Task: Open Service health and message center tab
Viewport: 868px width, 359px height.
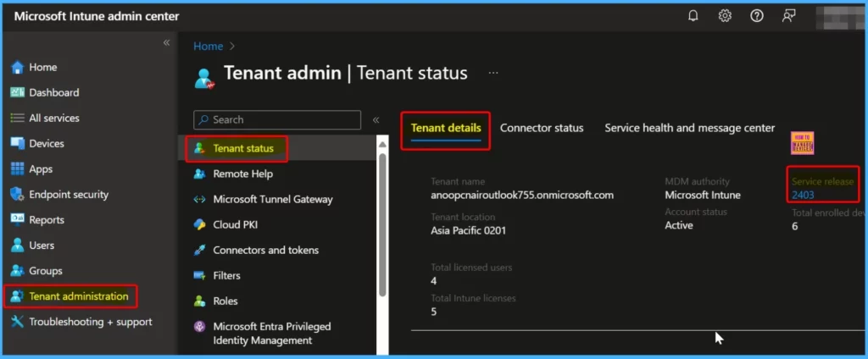Action: [690, 129]
